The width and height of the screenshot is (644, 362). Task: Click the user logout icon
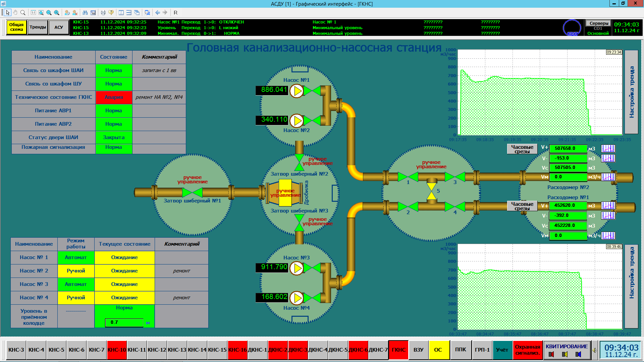tap(75, 12)
